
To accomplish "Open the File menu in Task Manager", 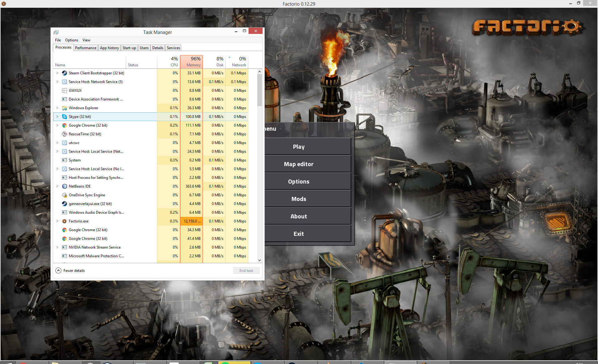I will pyautogui.click(x=58, y=40).
